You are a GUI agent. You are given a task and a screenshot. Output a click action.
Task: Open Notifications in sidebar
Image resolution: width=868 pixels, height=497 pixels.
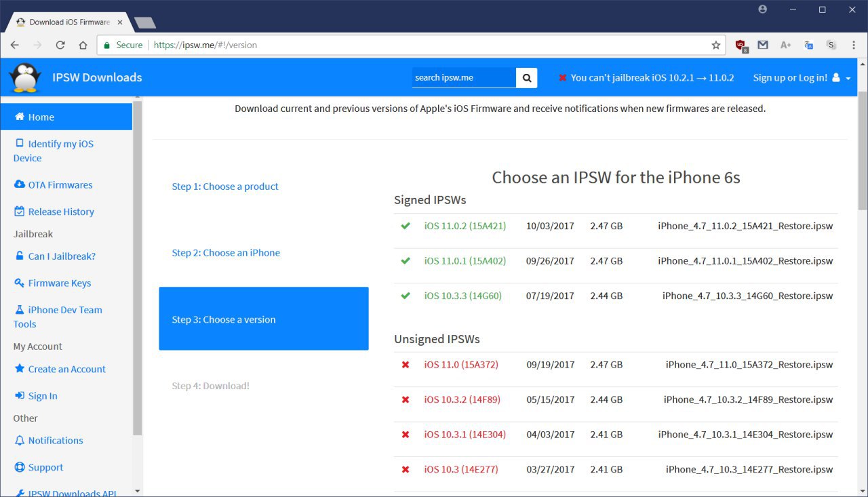(x=48, y=440)
